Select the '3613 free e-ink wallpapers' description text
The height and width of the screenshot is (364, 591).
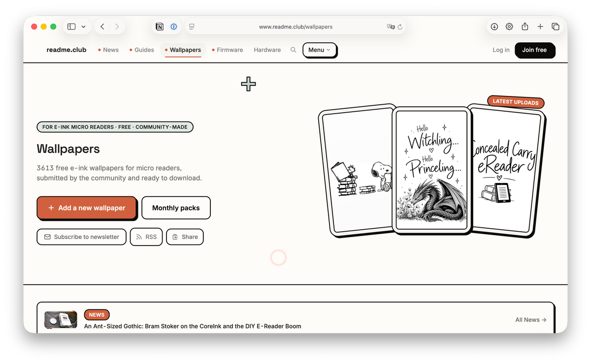tap(119, 173)
